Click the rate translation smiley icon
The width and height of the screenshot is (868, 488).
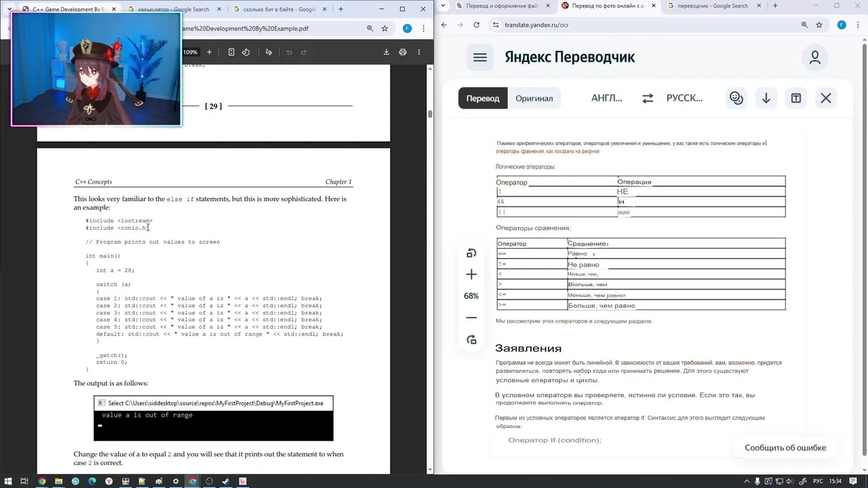736,98
